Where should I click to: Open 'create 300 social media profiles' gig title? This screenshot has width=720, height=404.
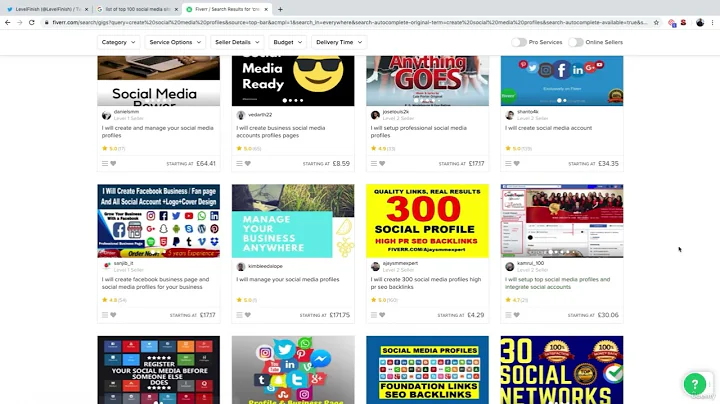click(x=426, y=283)
